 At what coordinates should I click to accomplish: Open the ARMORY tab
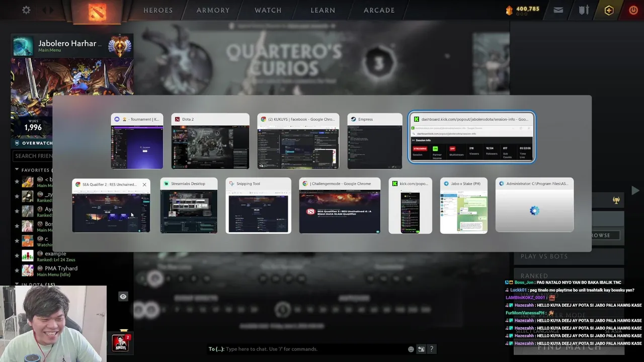(x=213, y=10)
